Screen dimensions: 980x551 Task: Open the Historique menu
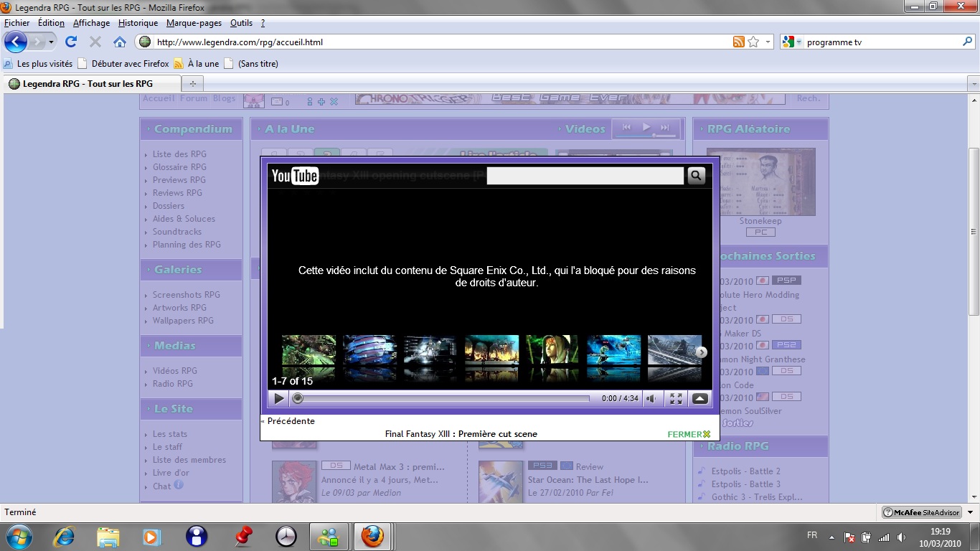[138, 23]
